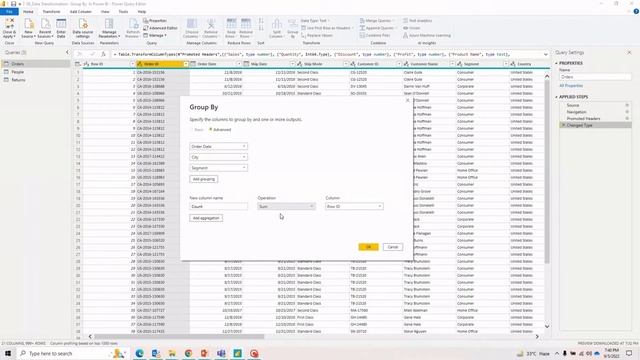Image resolution: width=640 pixels, height=360 pixels.
Task: Open the Column dropdown showing Row ID
Action: (x=354, y=206)
